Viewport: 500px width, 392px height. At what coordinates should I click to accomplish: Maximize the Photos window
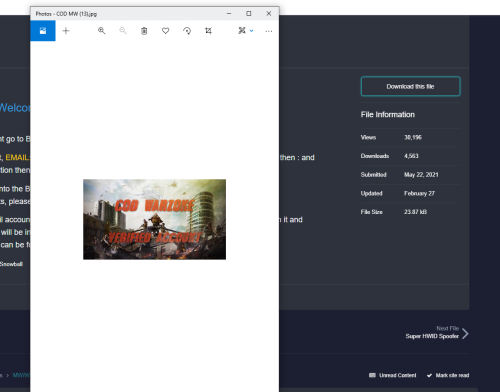pos(249,13)
